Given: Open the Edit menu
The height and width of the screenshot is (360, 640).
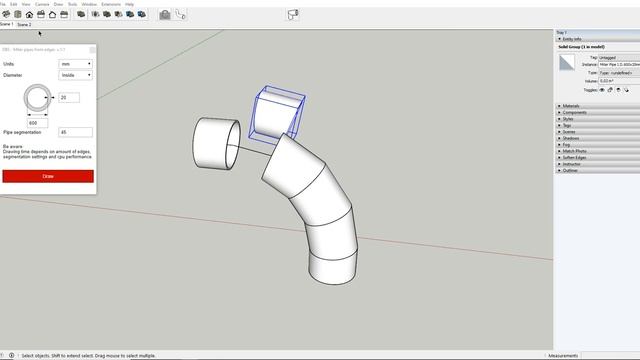Looking at the screenshot, I should click(14, 4).
